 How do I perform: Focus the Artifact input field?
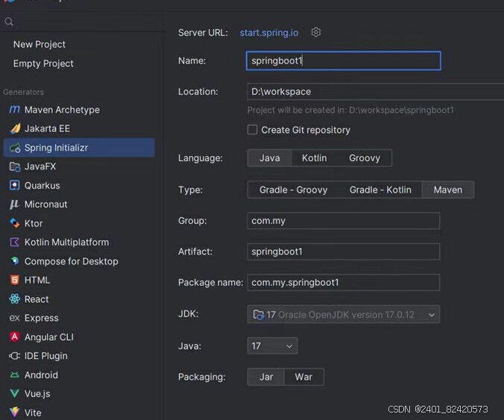tap(343, 251)
